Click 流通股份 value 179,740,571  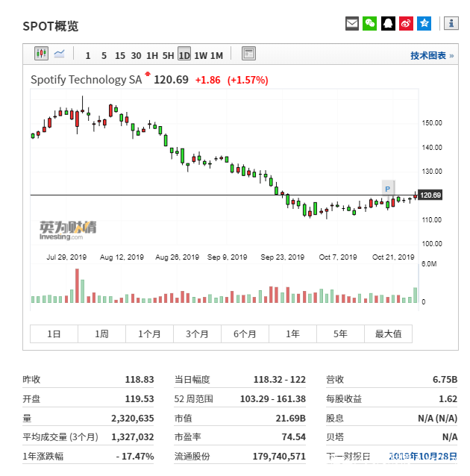pos(279,457)
